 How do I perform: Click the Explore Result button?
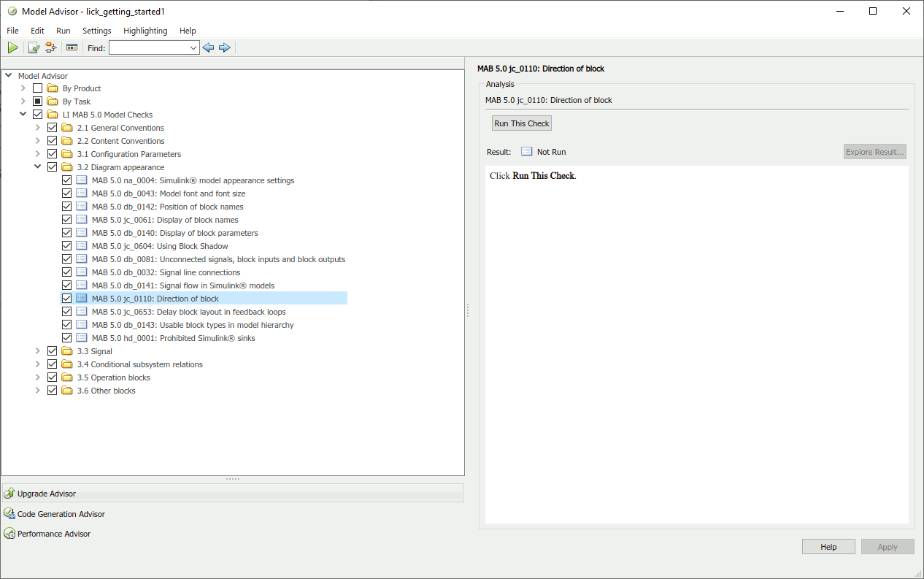pos(875,152)
